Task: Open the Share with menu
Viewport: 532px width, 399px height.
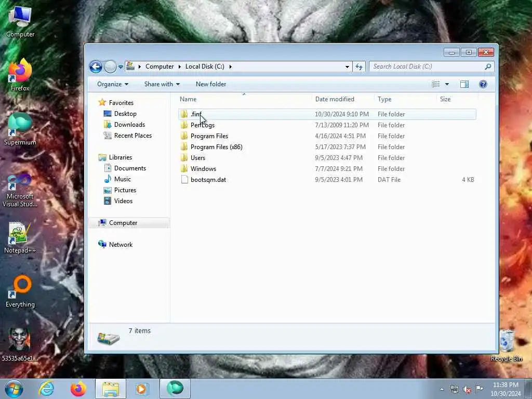Action: (x=162, y=84)
